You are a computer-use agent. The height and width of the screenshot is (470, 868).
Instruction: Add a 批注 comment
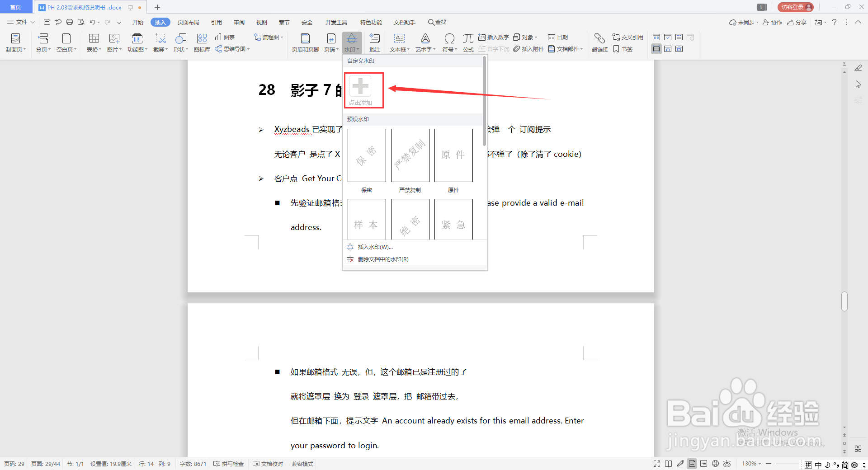click(374, 42)
